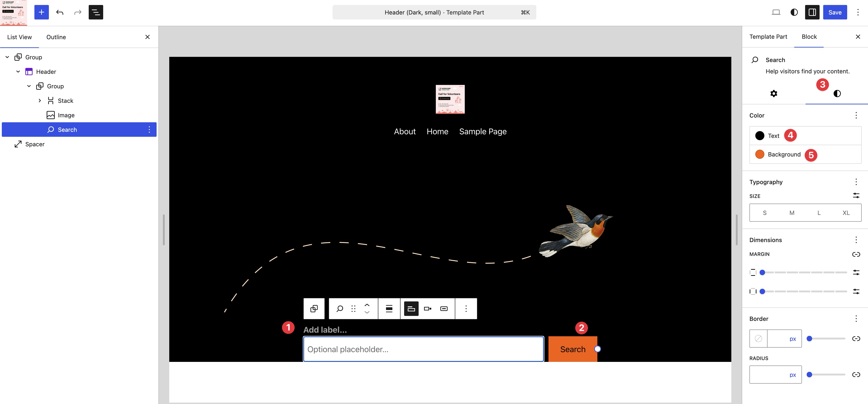Select the XL font size option

click(846, 213)
